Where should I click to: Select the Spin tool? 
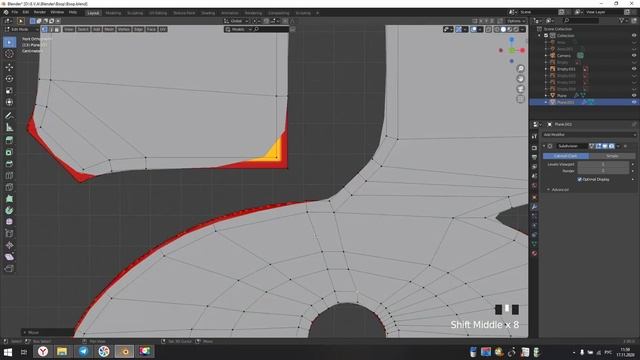click(9, 210)
